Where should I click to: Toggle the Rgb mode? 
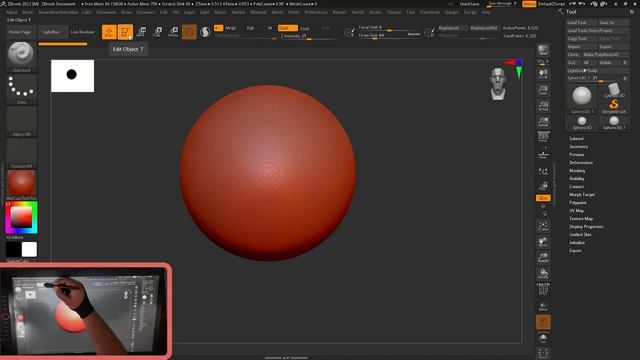tap(251, 28)
